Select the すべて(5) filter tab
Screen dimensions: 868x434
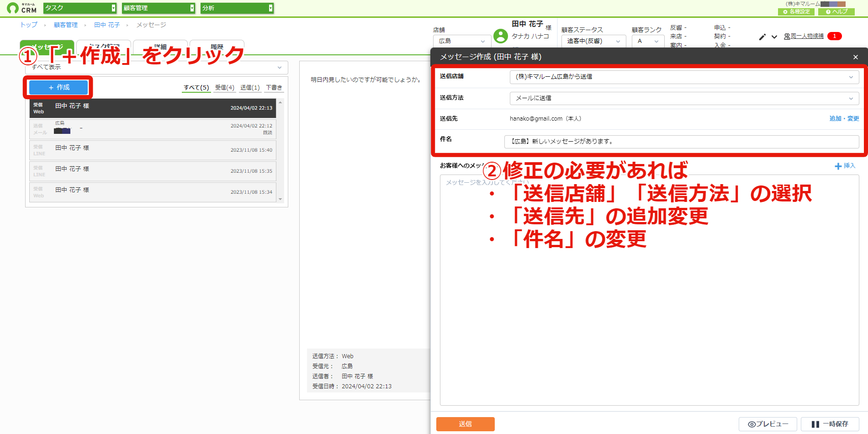pyautogui.click(x=196, y=88)
